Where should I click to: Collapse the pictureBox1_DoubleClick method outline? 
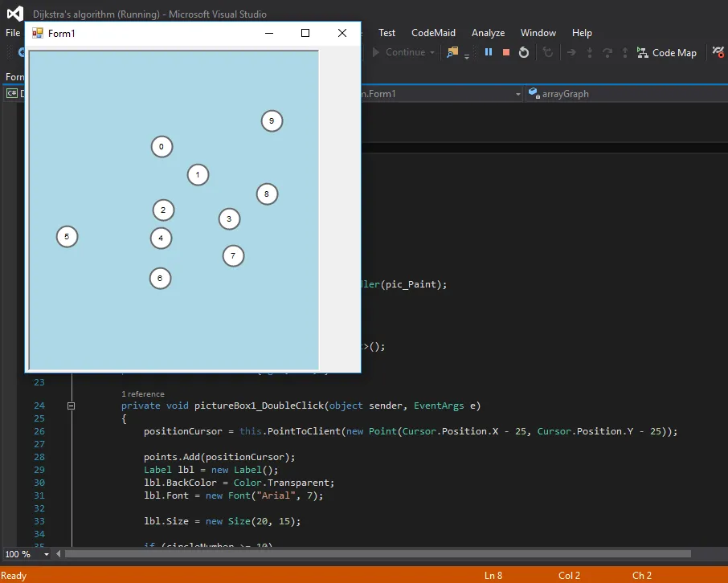tap(72, 406)
